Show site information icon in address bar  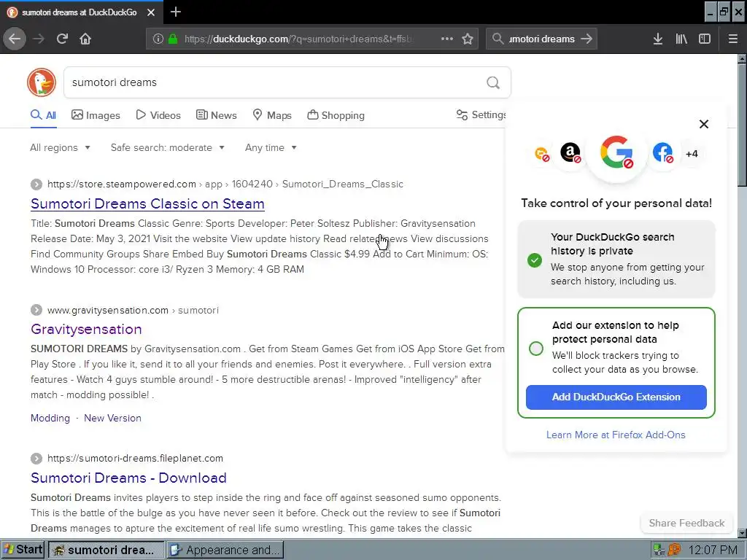pos(158,39)
